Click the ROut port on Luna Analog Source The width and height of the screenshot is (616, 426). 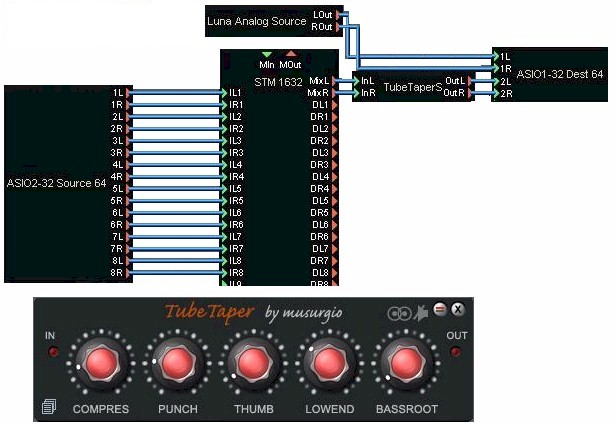point(338,27)
